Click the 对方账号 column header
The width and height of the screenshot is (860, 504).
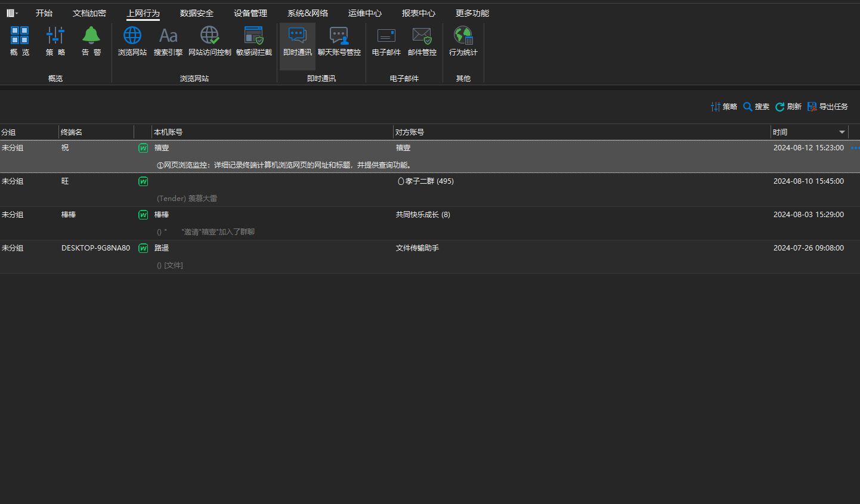[582, 132]
